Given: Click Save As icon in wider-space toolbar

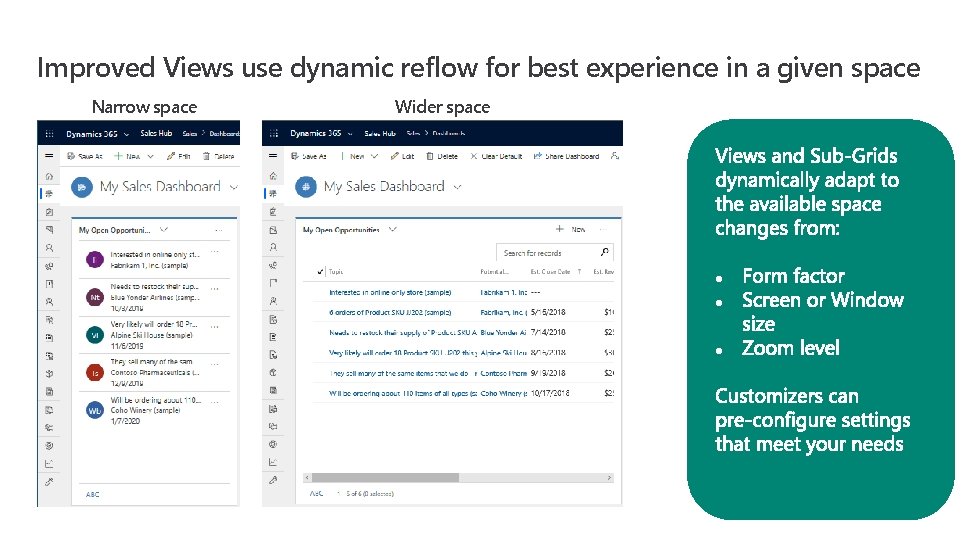Looking at the screenshot, I should 295,156.
